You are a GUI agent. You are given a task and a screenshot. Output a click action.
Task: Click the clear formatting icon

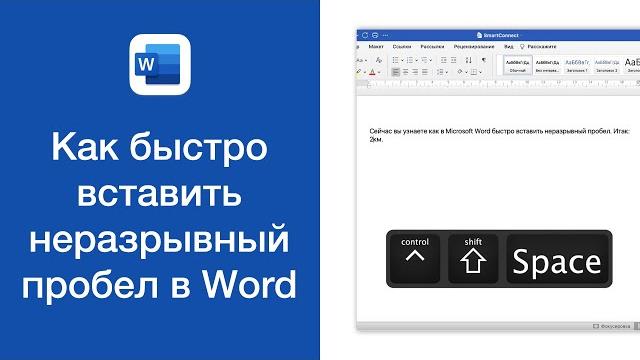379,60
